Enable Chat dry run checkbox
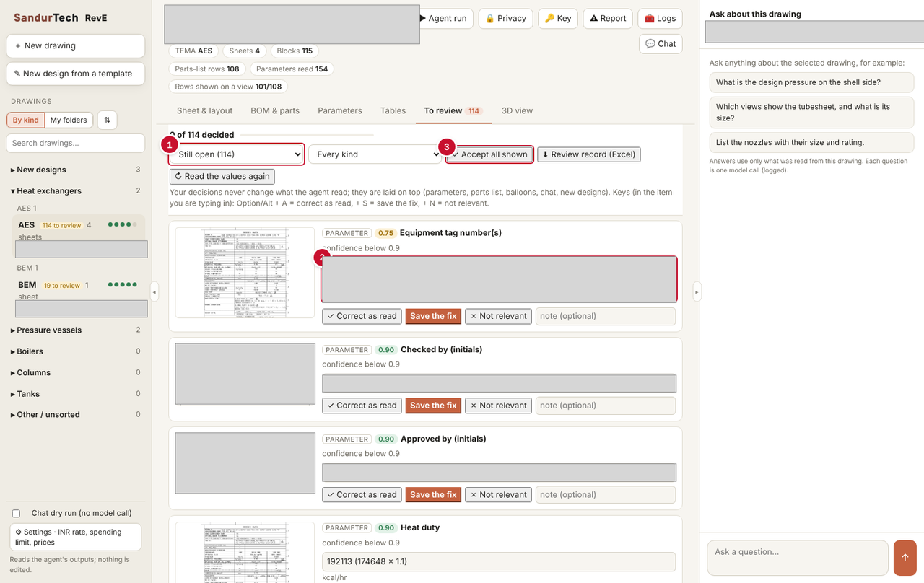This screenshot has height=583, width=924. (16, 514)
